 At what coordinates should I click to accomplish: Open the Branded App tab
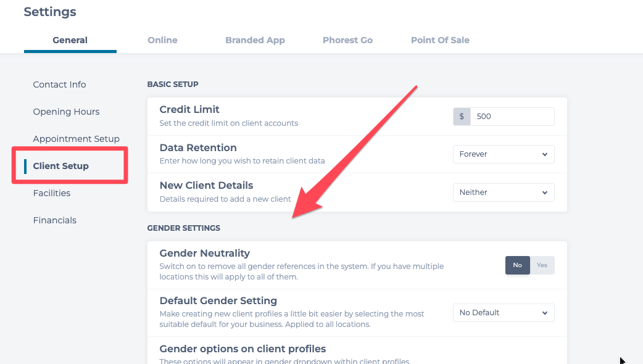click(x=255, y=40)
